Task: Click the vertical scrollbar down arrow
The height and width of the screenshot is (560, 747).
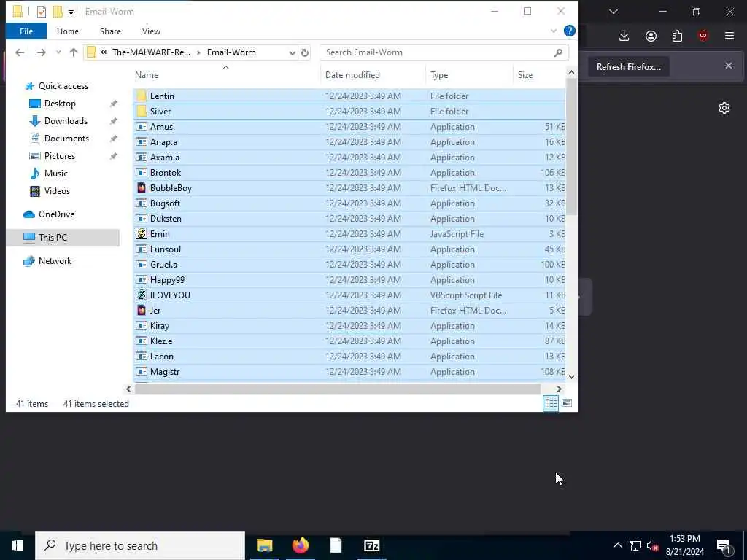Action: click(x=571, y=377)
